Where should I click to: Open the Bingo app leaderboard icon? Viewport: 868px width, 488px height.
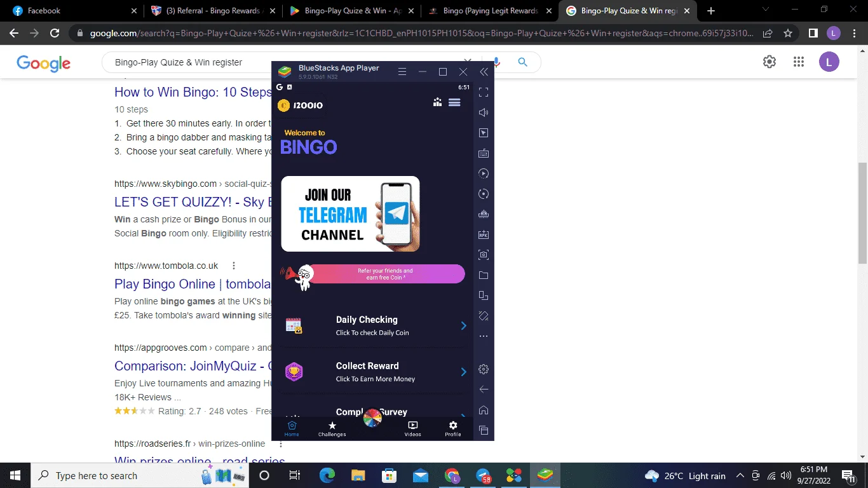(437, 102)
